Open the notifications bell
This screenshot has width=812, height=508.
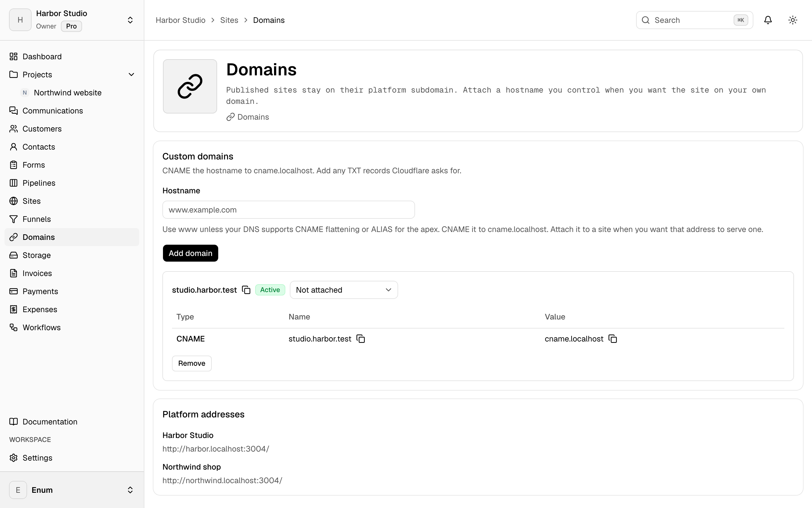[x=768, y=20]
